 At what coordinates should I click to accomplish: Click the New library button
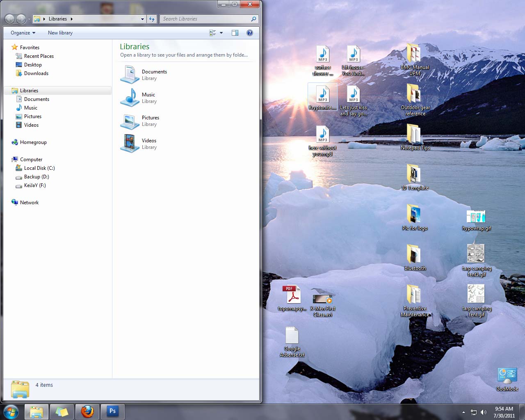[x=60, y=32]
